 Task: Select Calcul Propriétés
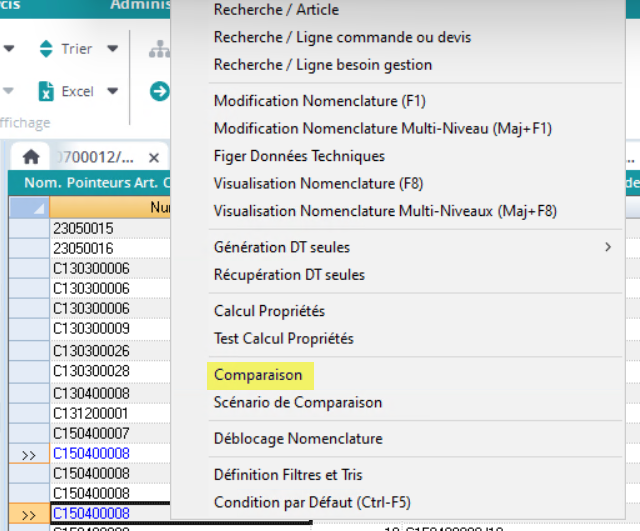pos(269,311)
